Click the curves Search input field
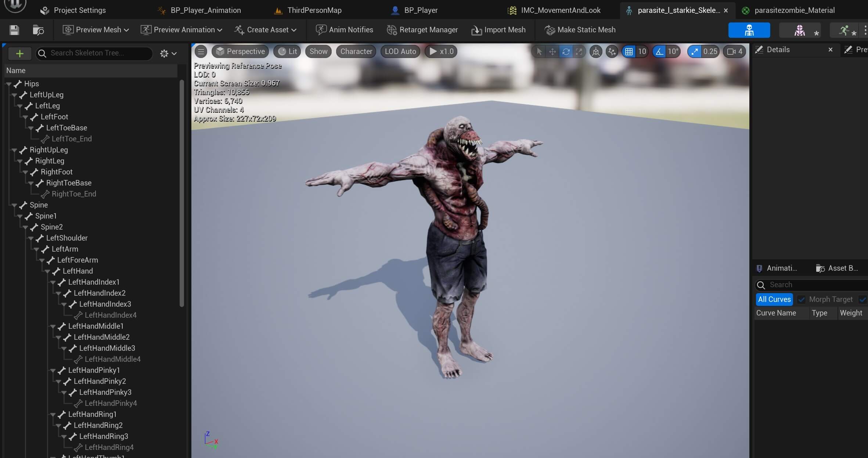868x458 pixels. tap(812, 285)
